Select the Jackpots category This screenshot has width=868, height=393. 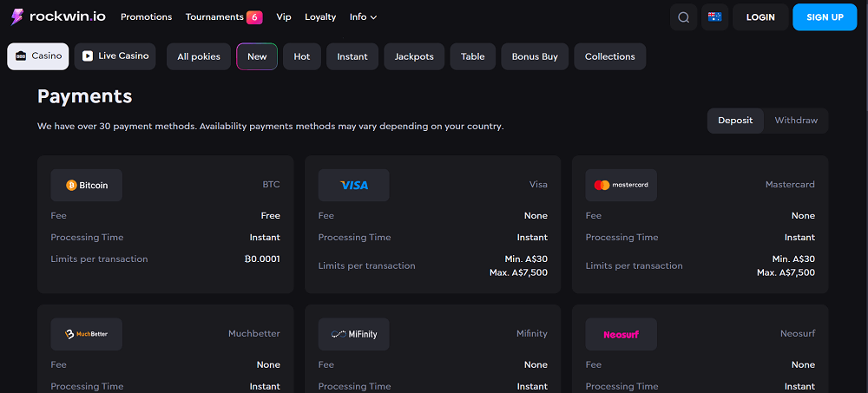coord(414,56)
